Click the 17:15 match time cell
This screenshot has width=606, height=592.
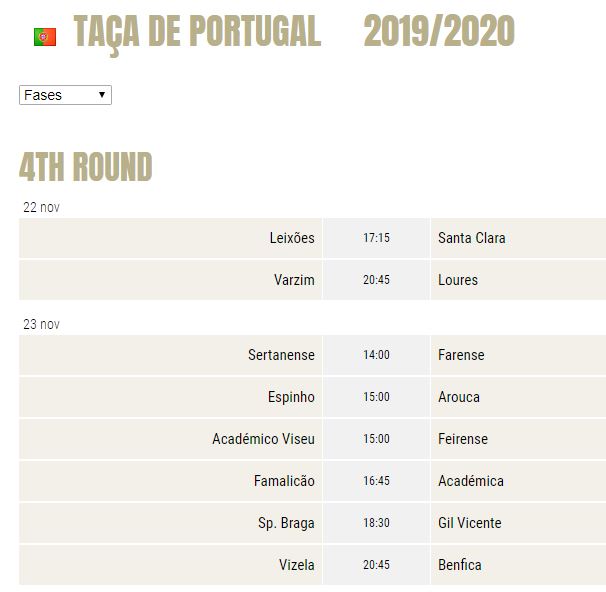pos(376,238)
